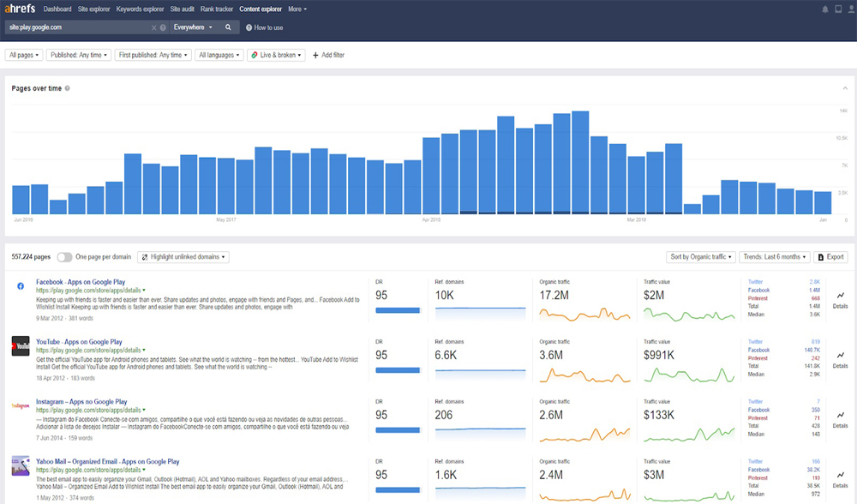The height and width of the screenshot is (504, 857).
Task: Click the YouTube app icon thumbnail
Action: (21, 346)
